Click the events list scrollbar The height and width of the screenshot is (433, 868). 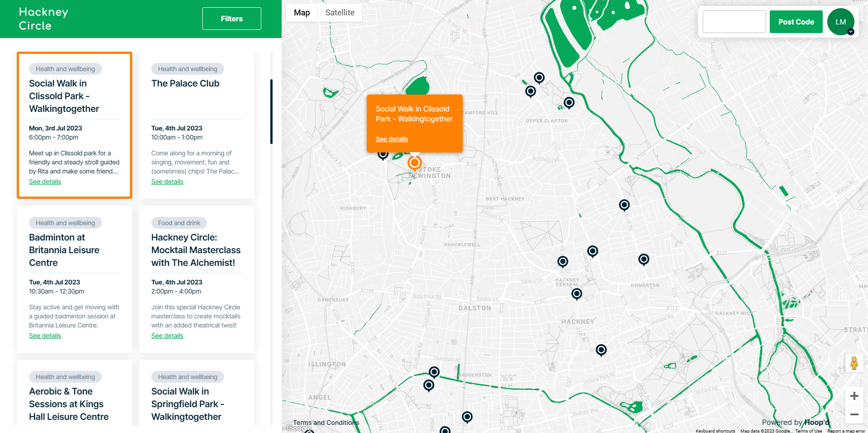[271, 112]
